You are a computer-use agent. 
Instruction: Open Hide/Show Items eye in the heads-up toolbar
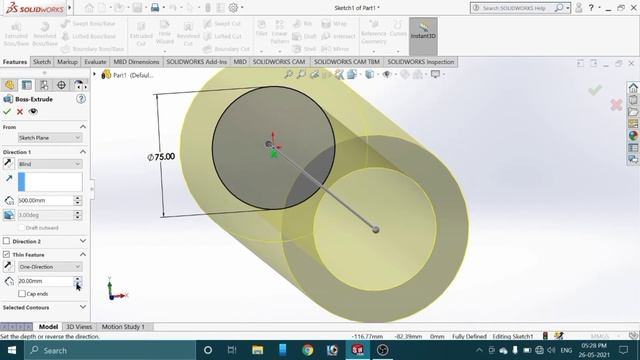387,74
